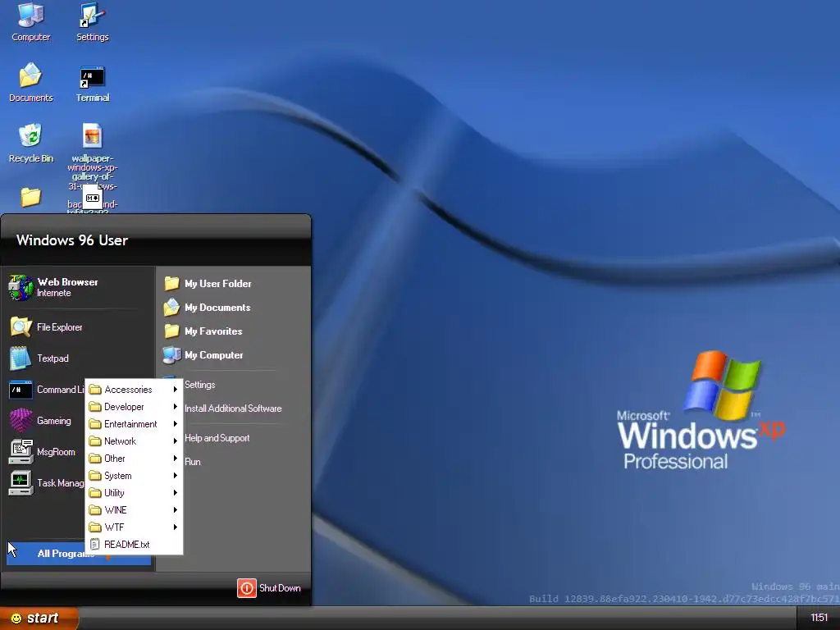Viewport: 840px width, 630px height.
Task: Expand the Accessories submenu arrow
Action: [x=176, y=390]
